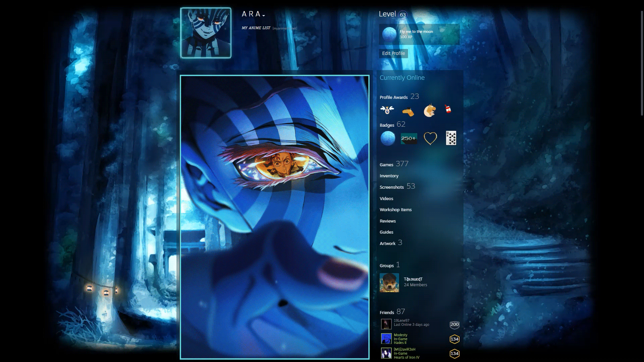Open the Friends 87 list
This screenshot has height=362, width=644.
coord(392,312)
